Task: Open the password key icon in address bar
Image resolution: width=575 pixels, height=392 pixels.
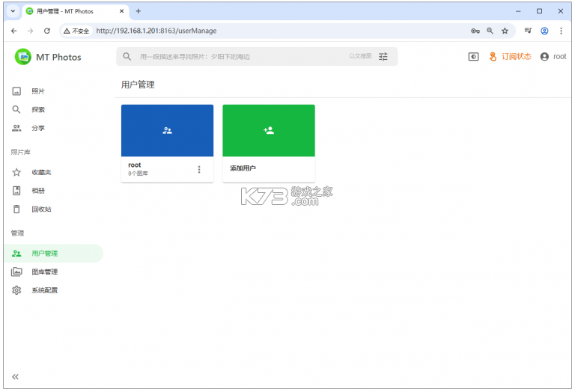Action: coord(475,31)
